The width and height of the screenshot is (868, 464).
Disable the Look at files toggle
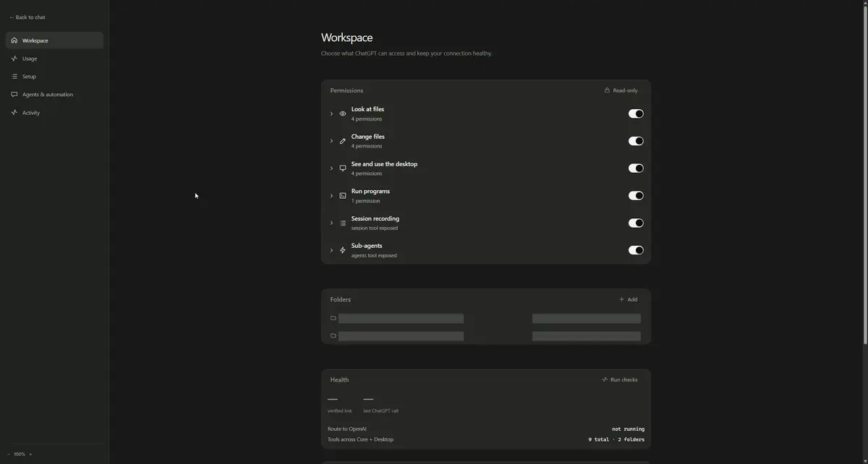(636, 113)
